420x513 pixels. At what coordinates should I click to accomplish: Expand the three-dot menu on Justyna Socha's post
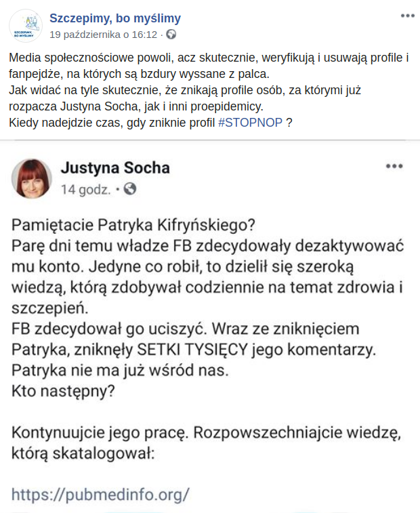click(394, 166)
